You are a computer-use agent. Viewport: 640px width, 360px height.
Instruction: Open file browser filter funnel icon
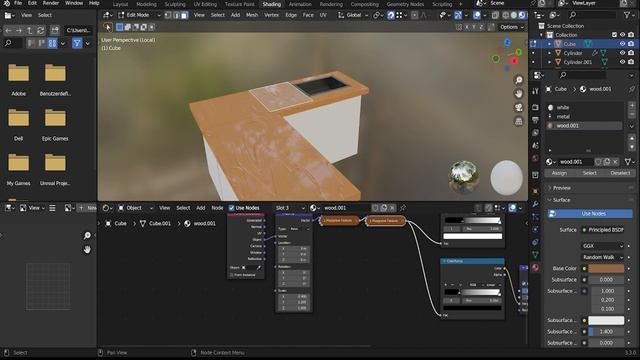(x=77, y=43)
